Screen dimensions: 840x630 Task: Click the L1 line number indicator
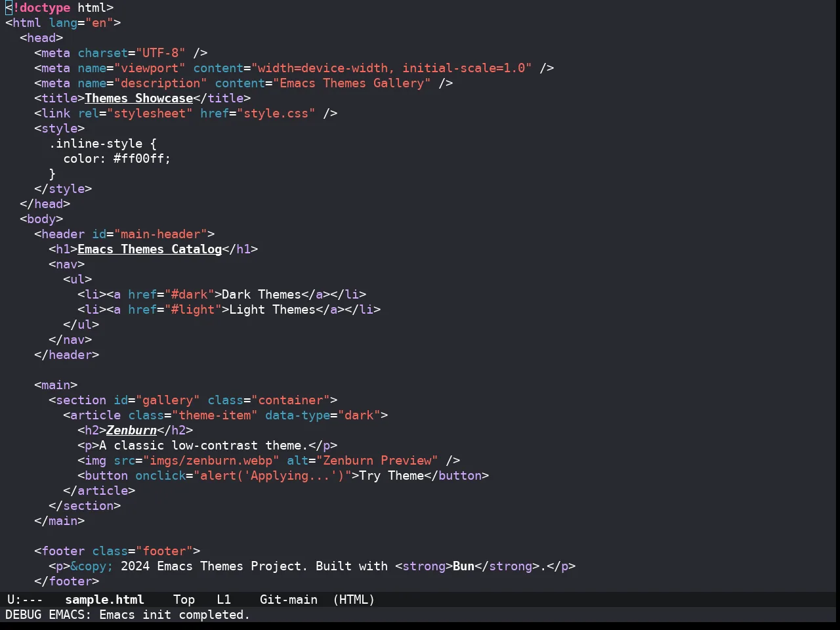pos(224,600)
